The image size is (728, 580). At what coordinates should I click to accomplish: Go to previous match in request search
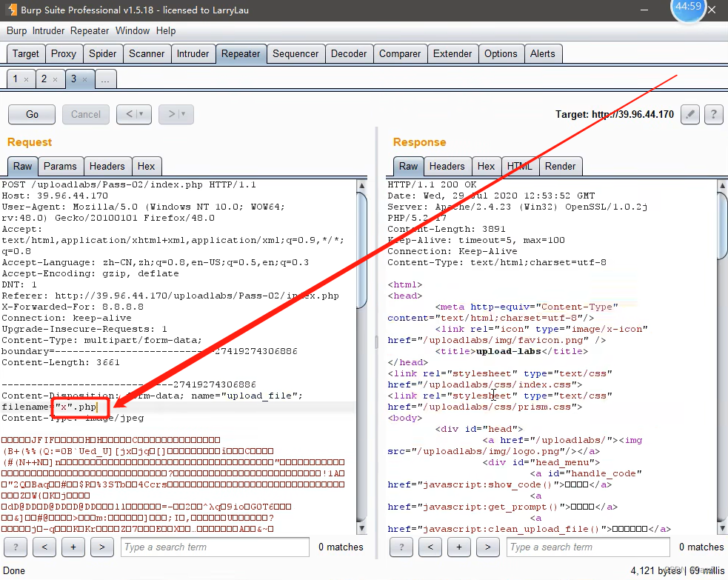pos(44,547)
